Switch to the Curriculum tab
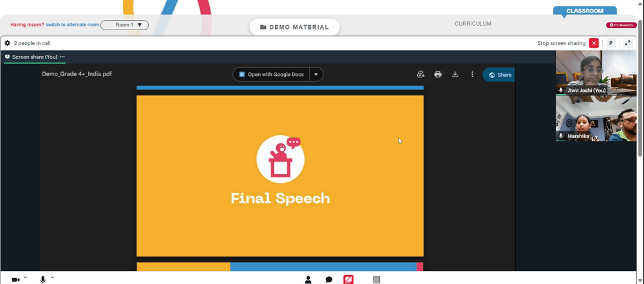644x284 pixels. pos(473,24)
